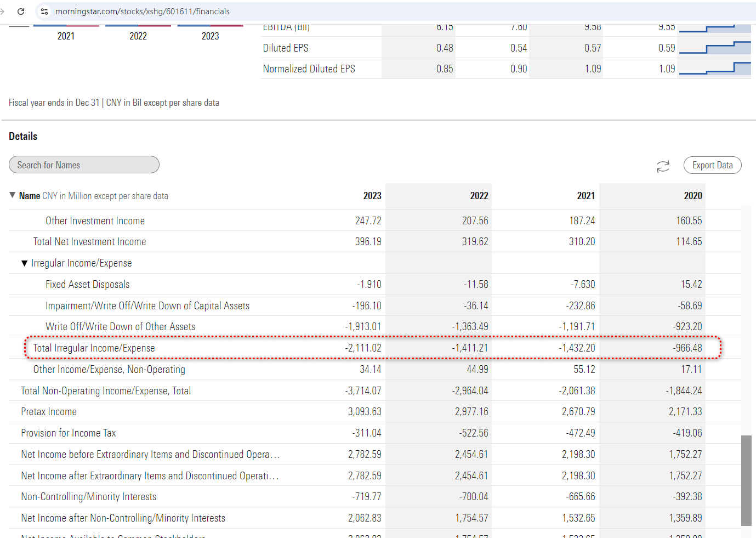The height and width of the screenshot is (538, 756).
Task: Click Other Income/Expense, Non-Operating label
Action: 109,369
